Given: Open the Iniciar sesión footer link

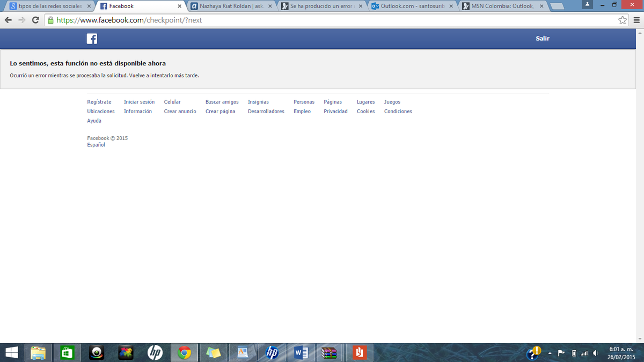Looking at the screenshot, I should pos(139,102).
